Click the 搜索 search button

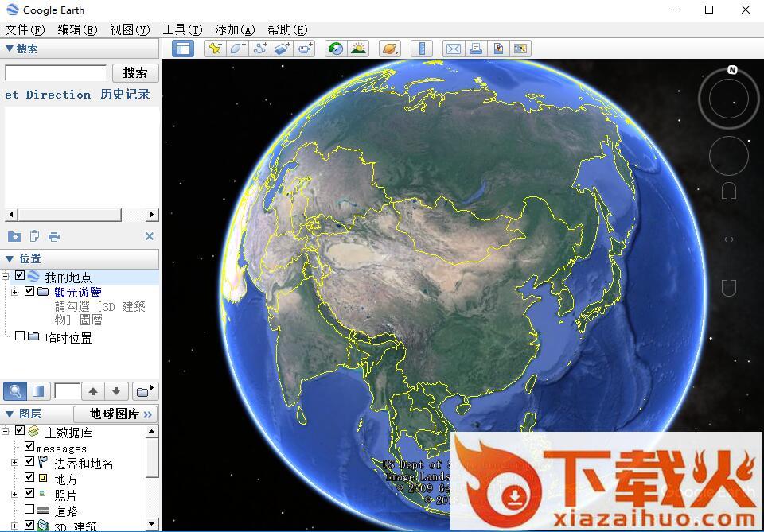coord(135,73)
